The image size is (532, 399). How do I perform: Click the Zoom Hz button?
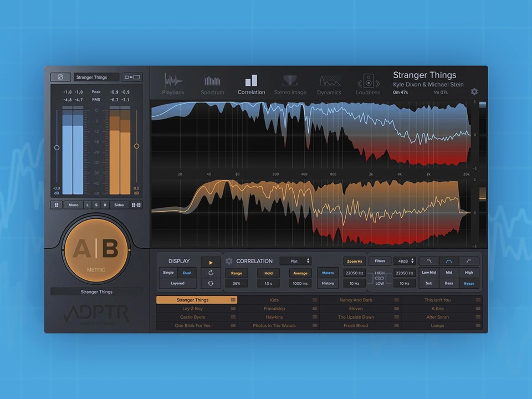click(355, 261)
